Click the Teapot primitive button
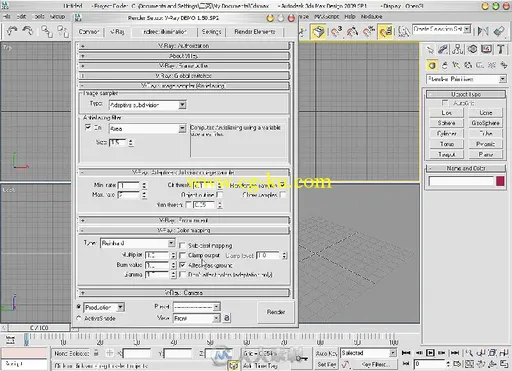The width and height of the screenshot is (512, 371). (x=446, y=154)
